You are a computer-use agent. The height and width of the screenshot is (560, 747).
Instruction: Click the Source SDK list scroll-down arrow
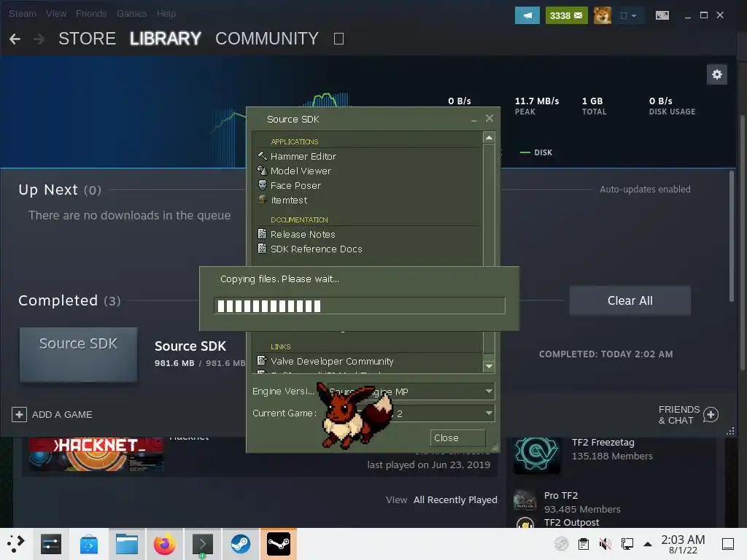pos(488,366)
